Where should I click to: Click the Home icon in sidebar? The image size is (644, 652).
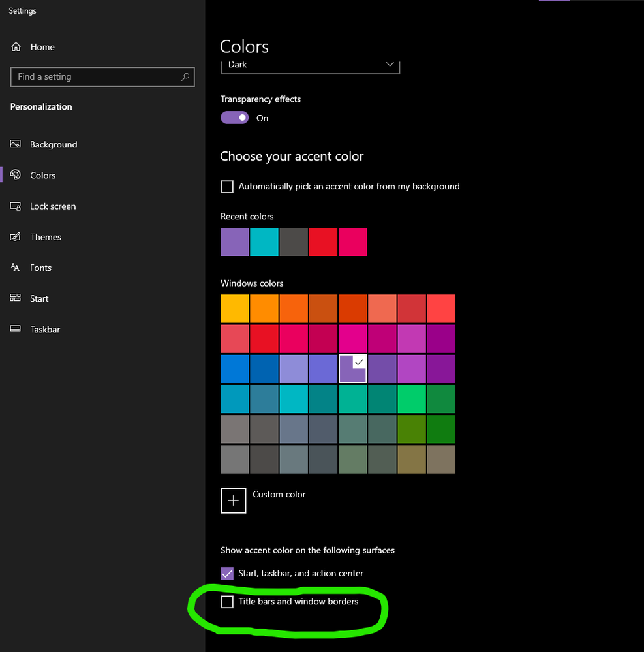[x=16, y=47]
